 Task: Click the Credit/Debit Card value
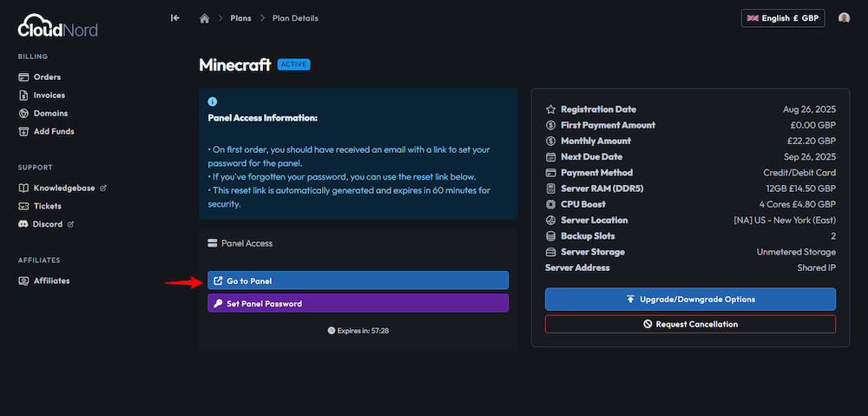click(800, 173)
